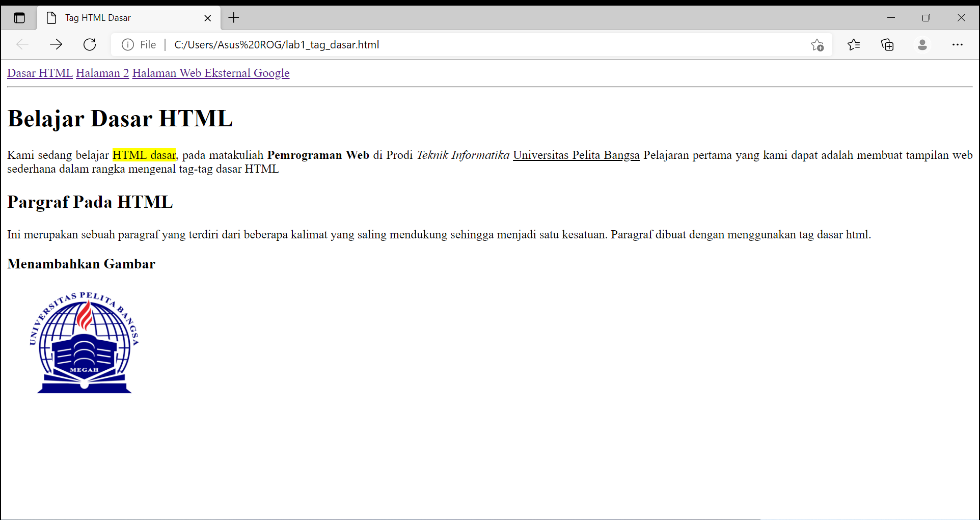Click the italic Teknik Informatika text
Image resolution: width=980 pixels, height=520 pixels.
coord(463,155)
